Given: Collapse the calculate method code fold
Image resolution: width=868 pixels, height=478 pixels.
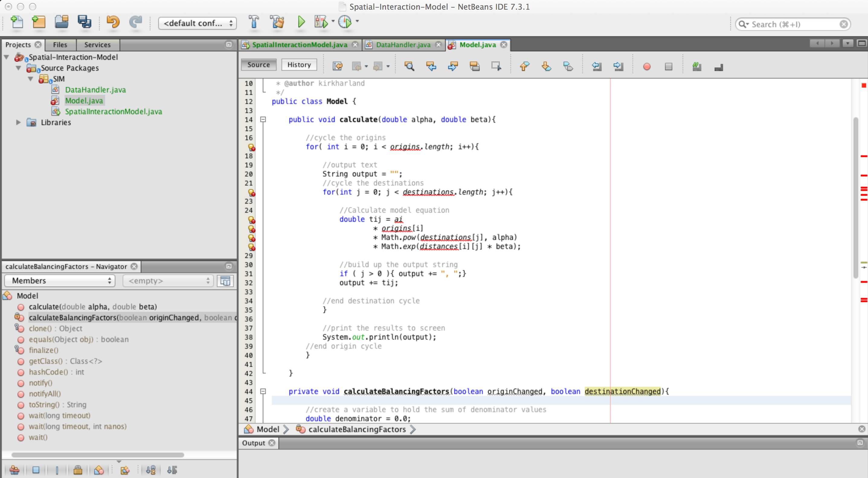Looking at the screenshot, I should pyautogui.click(x=263, y=119).
